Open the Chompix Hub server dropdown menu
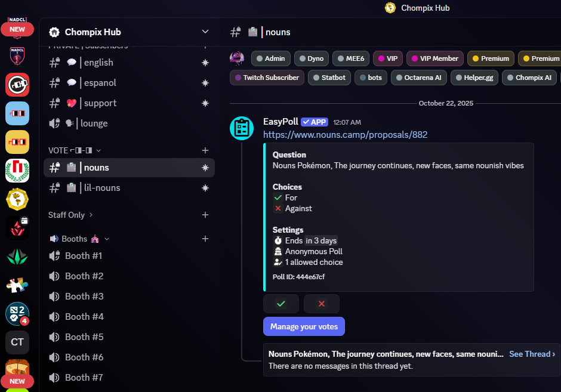561x392 pixels. 205,32
